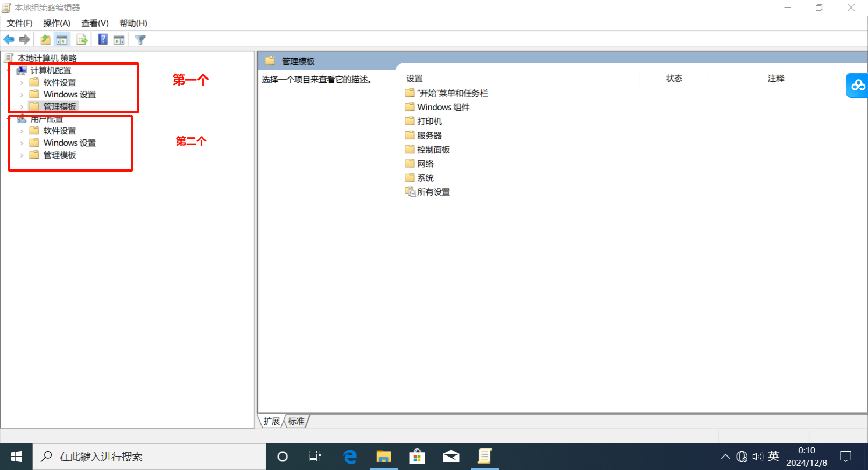Open the 控制面板 folder
This screenshot has width=868, height=470.
[428, 149]
